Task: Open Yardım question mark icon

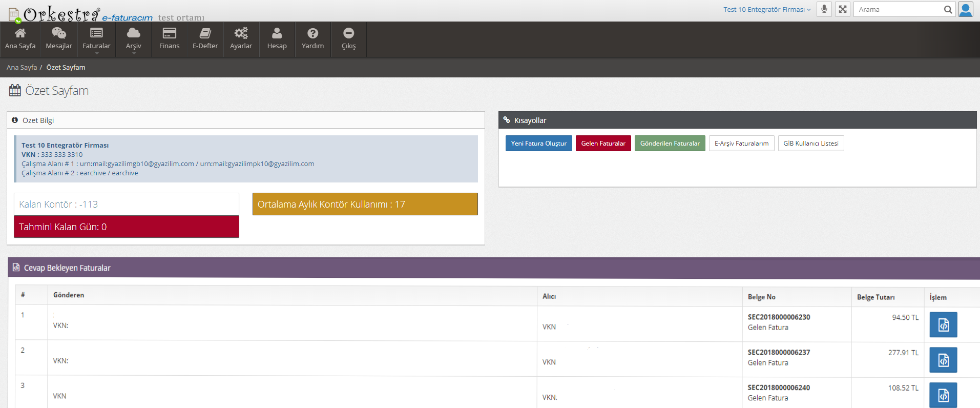Action: pos(312,34)
